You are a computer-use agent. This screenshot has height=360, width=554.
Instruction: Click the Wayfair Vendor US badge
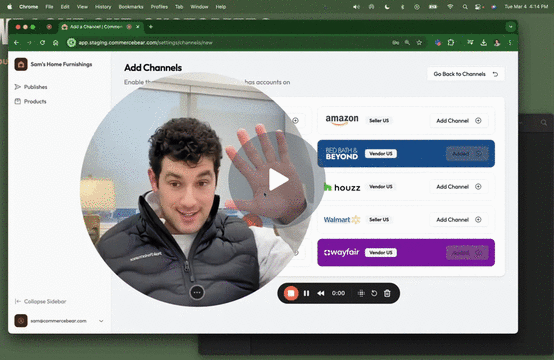coord(381,253)
